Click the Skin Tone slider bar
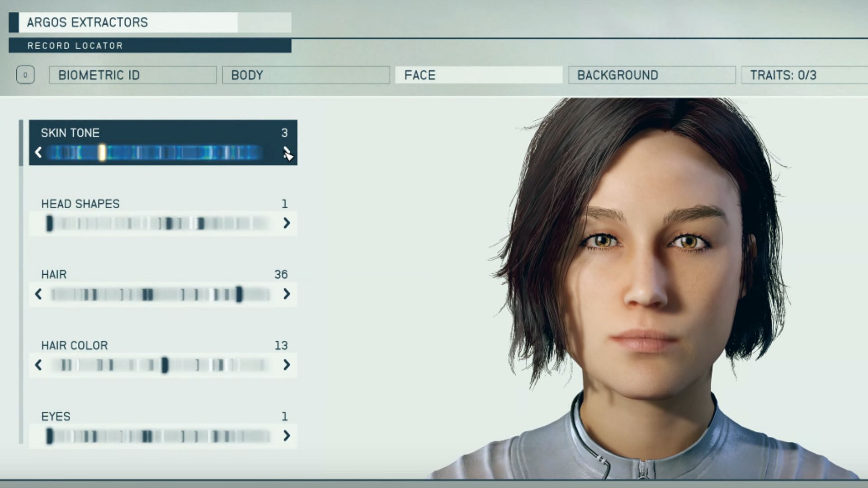The width and height of the screenshot is (868, 488). pyautogui.click(x=155, y=152)
